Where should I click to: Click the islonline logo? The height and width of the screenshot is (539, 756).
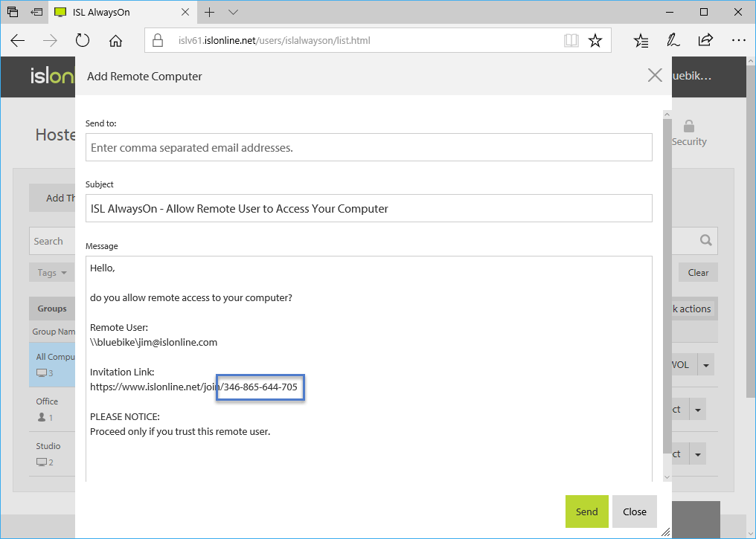(52, 76)
